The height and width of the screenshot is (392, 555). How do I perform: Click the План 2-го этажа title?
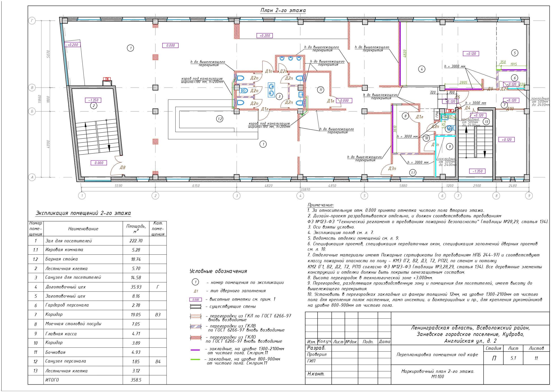pyautogui.click(x=283, y=10)
